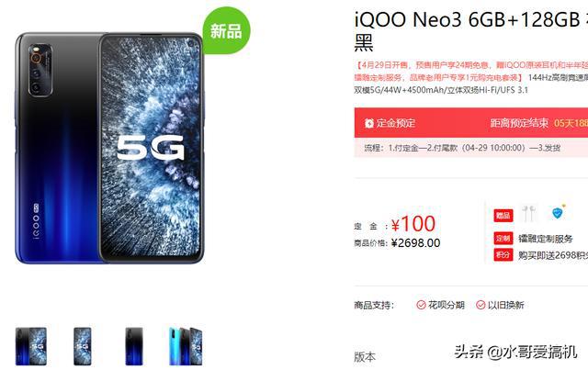Click the blue shield service icon

(x=558, y=213)
